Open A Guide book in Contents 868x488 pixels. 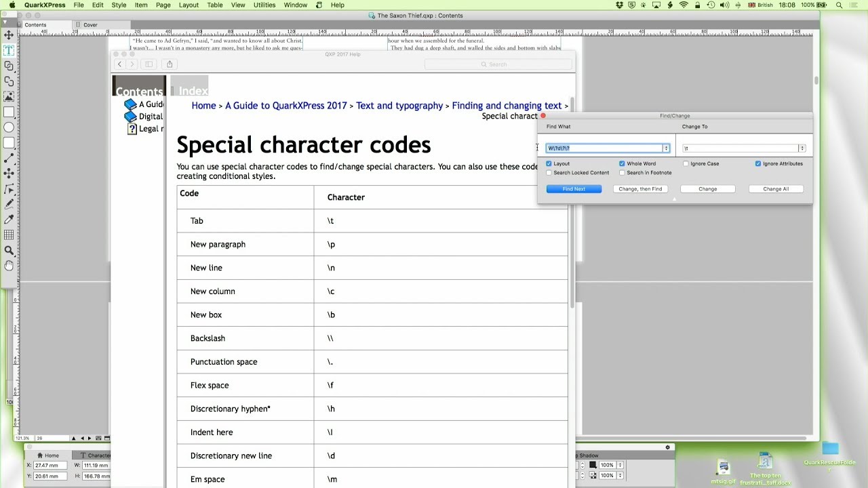tap(143, 104)
